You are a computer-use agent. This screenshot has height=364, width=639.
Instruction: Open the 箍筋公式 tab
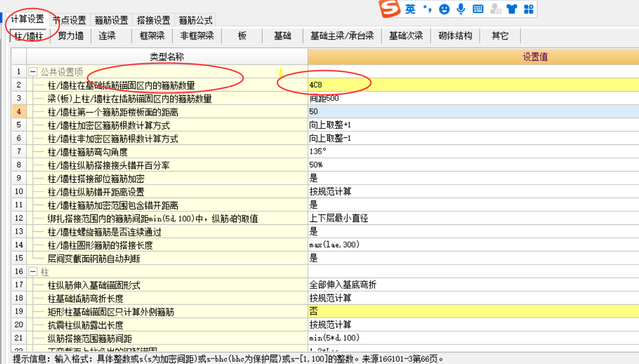tap(196, 20)
